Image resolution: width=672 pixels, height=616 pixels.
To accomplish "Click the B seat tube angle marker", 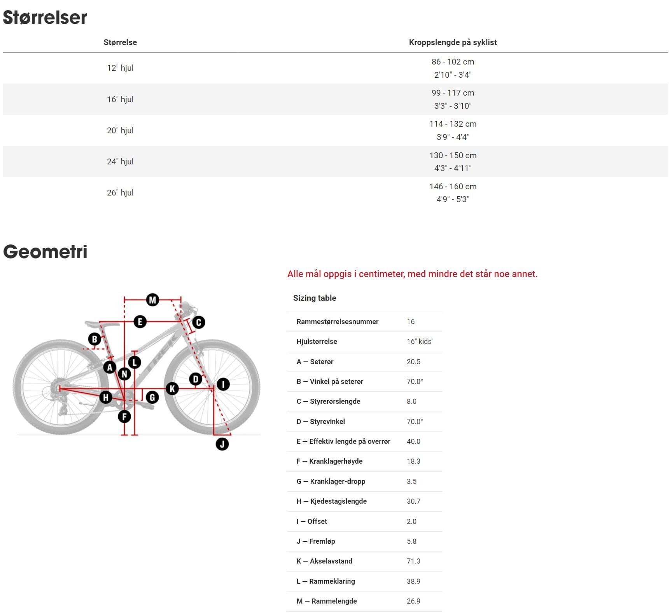I will [x=94, y=339].
